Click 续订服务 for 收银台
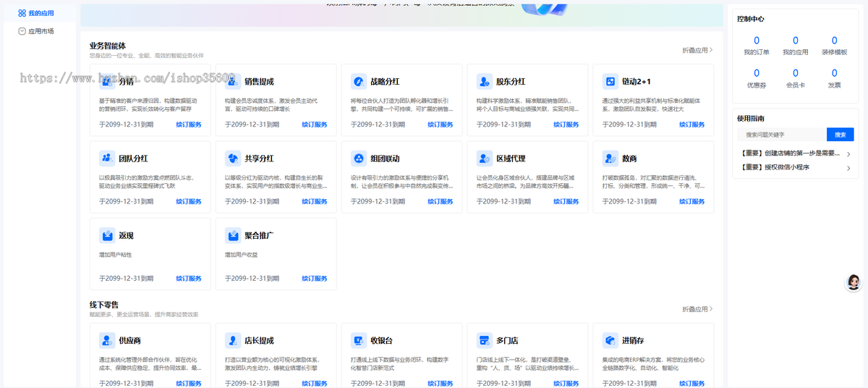Viewport: 868px width, 388px height. click(441, 384)
